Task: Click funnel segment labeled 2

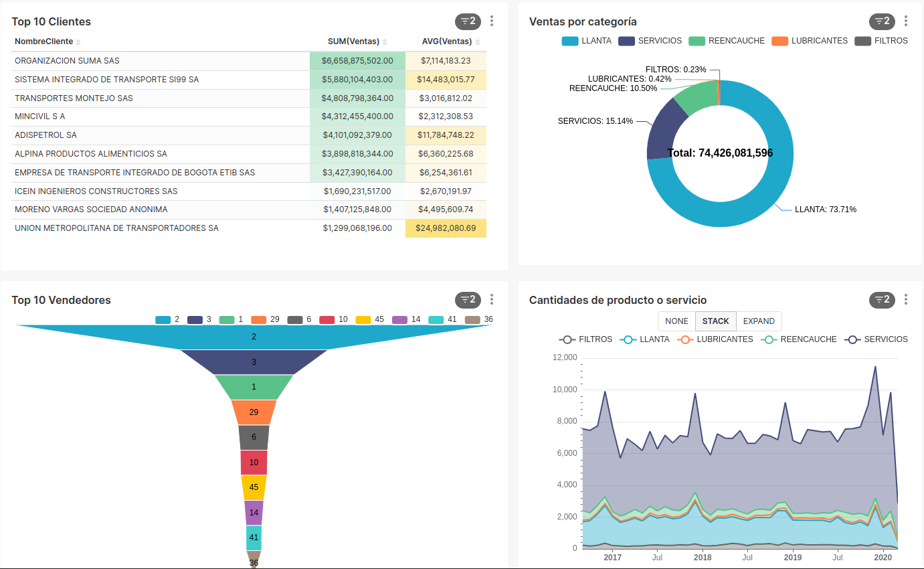Action: coord(254,337)
